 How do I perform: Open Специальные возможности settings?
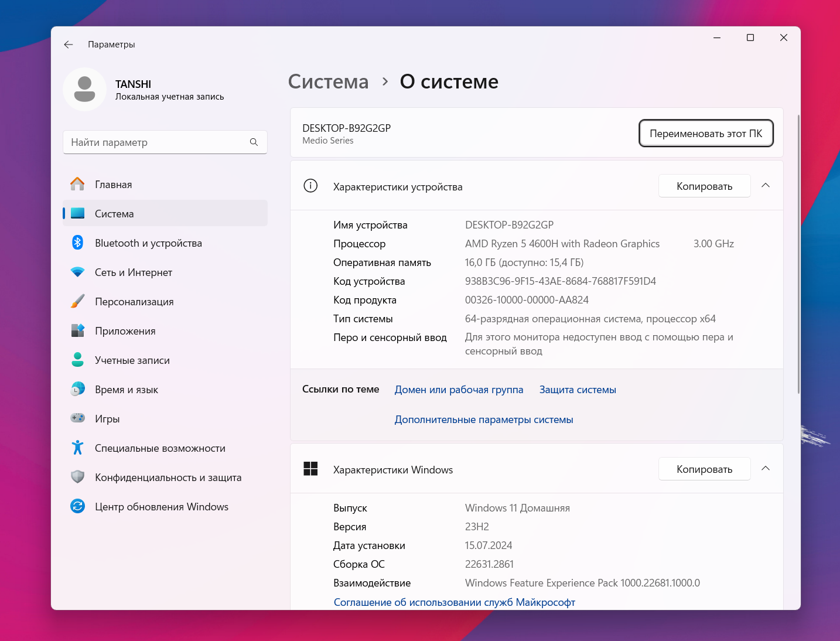(165, 448)
